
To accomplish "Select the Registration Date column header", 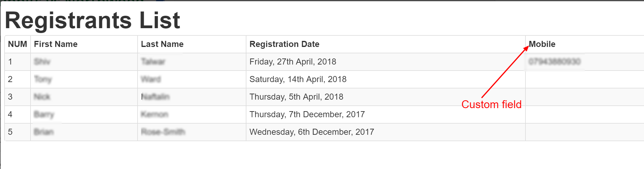I will tap(284, 44).
